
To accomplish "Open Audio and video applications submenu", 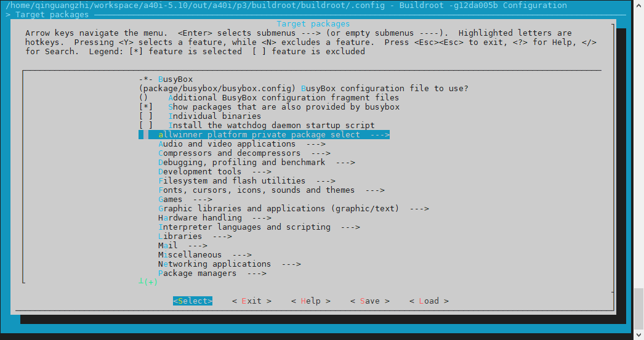I will (x=242, y=144).
